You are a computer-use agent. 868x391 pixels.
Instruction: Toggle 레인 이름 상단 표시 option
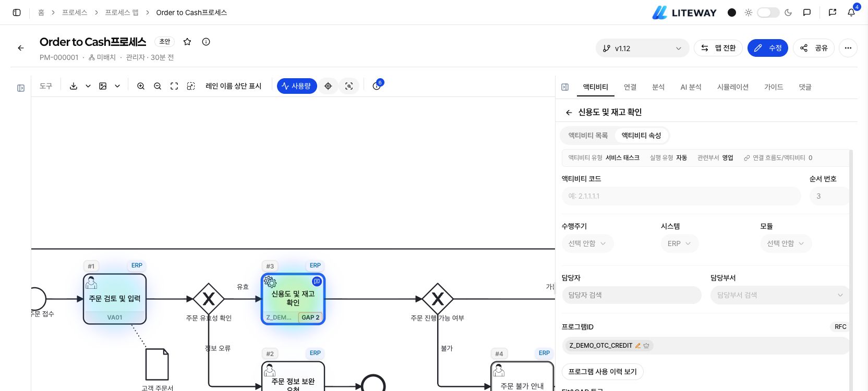point(233,86)
